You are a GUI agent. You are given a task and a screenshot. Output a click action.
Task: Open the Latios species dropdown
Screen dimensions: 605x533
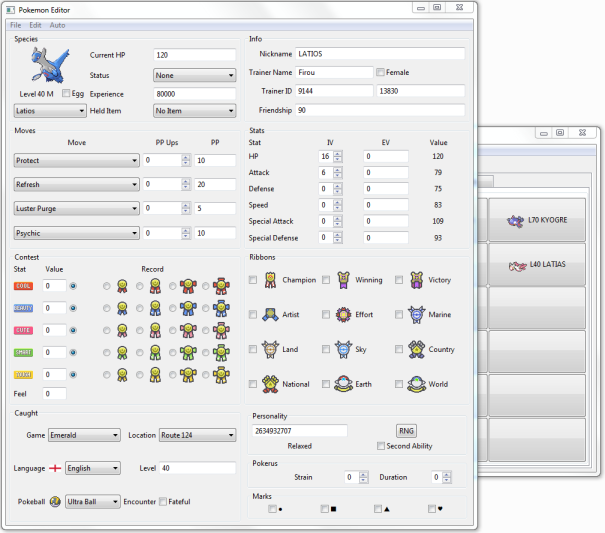click(x=50, y=111)
